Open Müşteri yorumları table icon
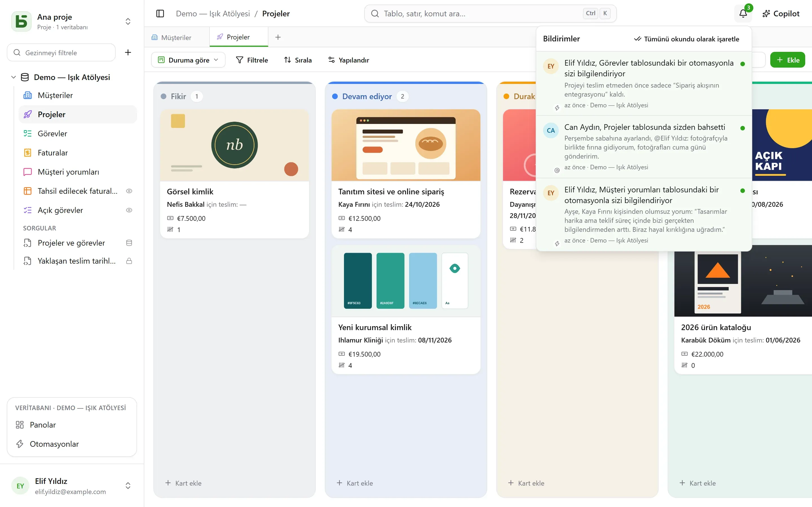The width and height of the screenshot is (812, 507). 28,172
